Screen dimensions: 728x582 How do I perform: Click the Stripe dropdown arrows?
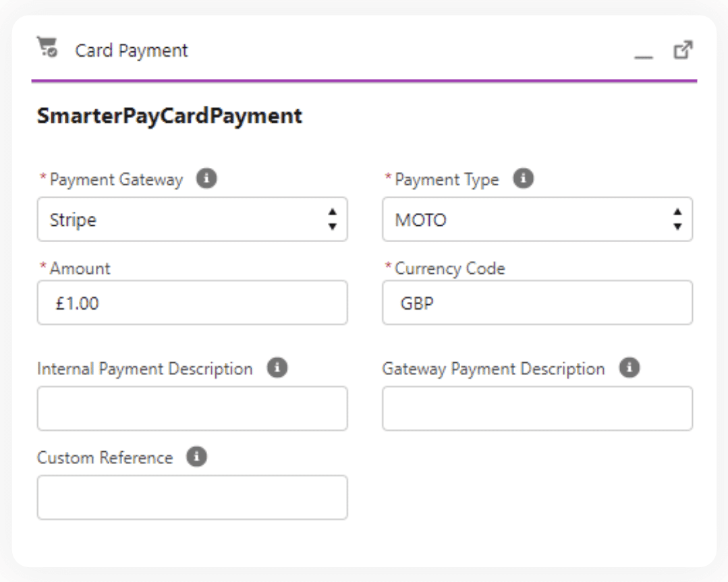point(332,220)
